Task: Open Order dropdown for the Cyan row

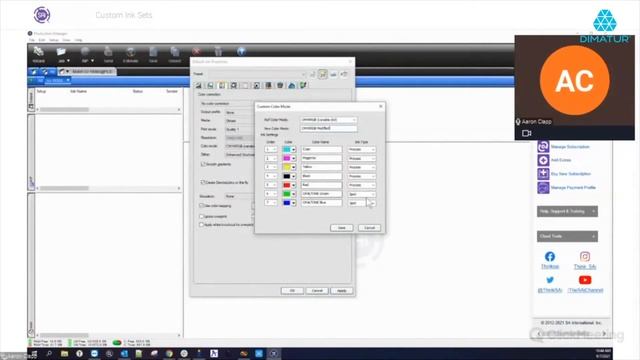Action: (x=271, y=149)
